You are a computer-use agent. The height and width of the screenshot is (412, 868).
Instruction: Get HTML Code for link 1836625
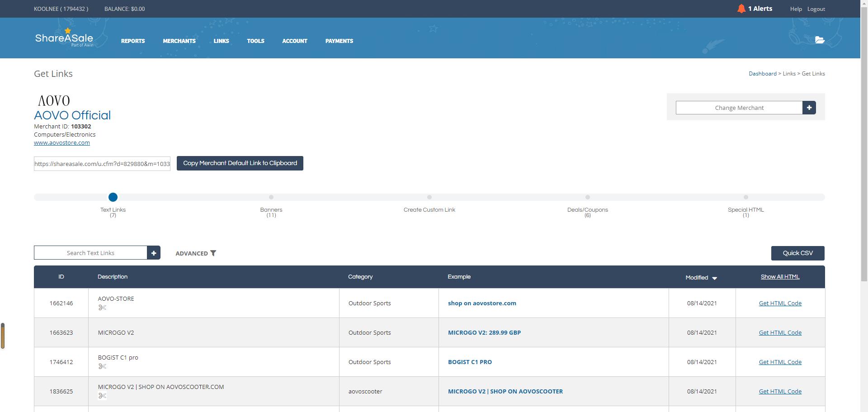pos(780,391)
